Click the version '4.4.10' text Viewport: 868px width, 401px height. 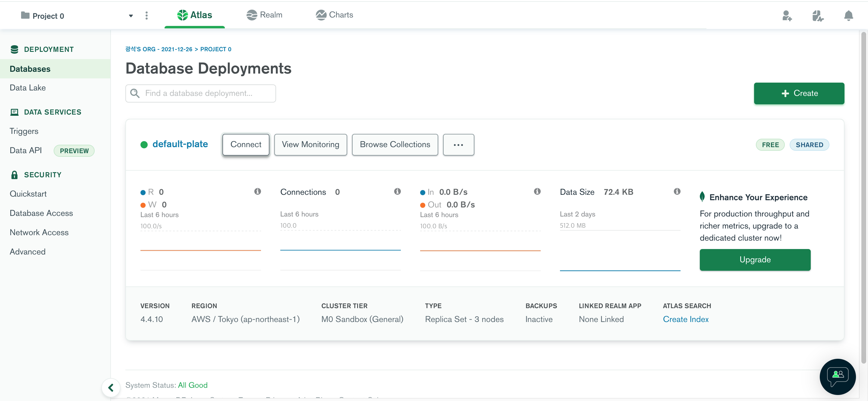(152, 319)
